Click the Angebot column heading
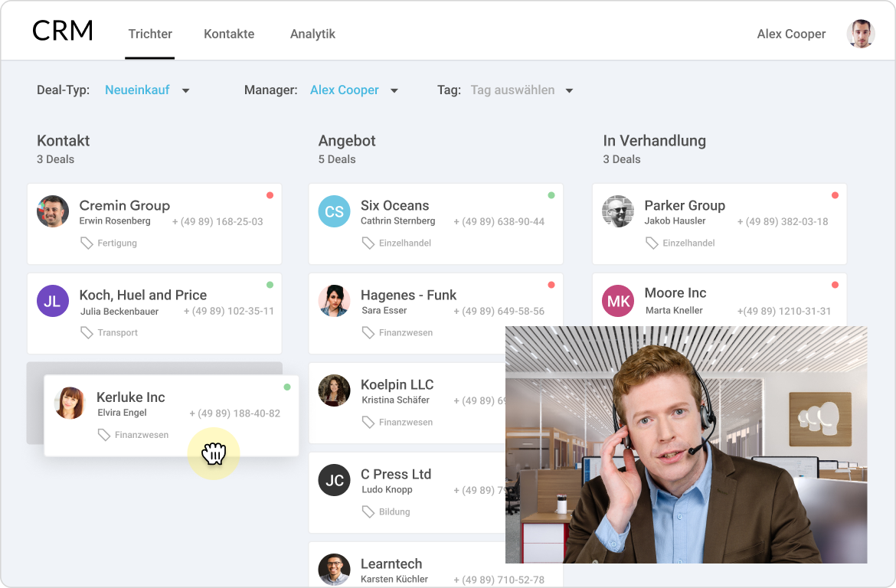 click(347, 141)
